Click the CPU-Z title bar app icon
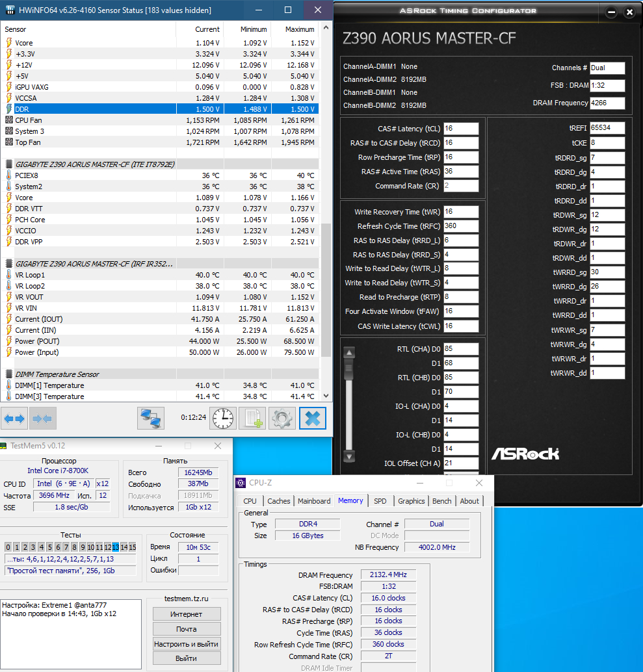This screenshot has width=643, height=672. pyautogui.click(x=241, y=483)
